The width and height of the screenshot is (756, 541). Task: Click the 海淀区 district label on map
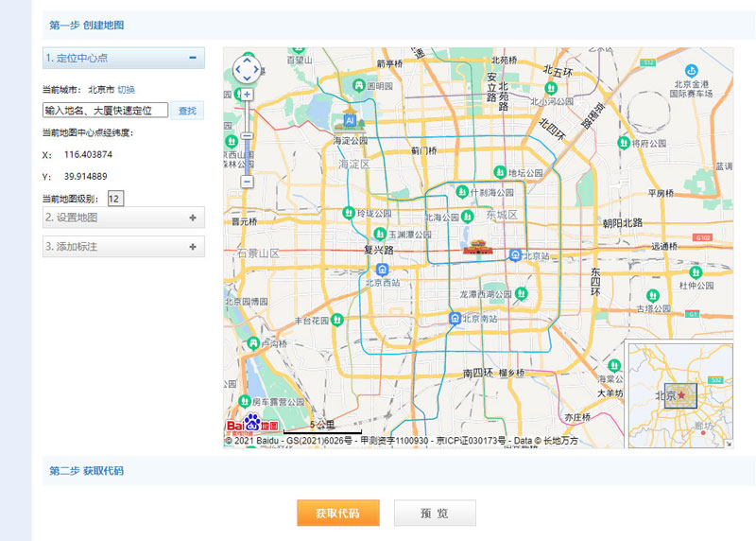[353, 164]
